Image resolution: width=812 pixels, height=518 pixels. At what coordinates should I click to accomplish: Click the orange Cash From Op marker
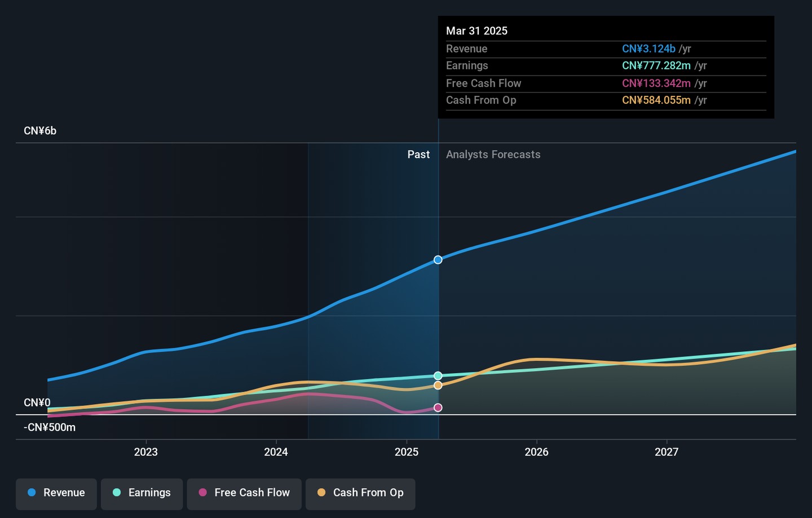point(438,386)
